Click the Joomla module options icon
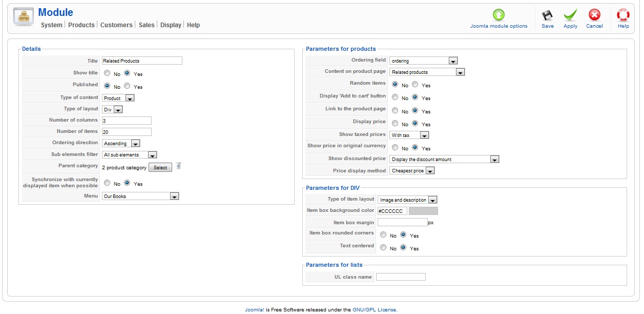The height and width of the screenshot is (314, 644). pyautogui.click(x=498, y=15)
